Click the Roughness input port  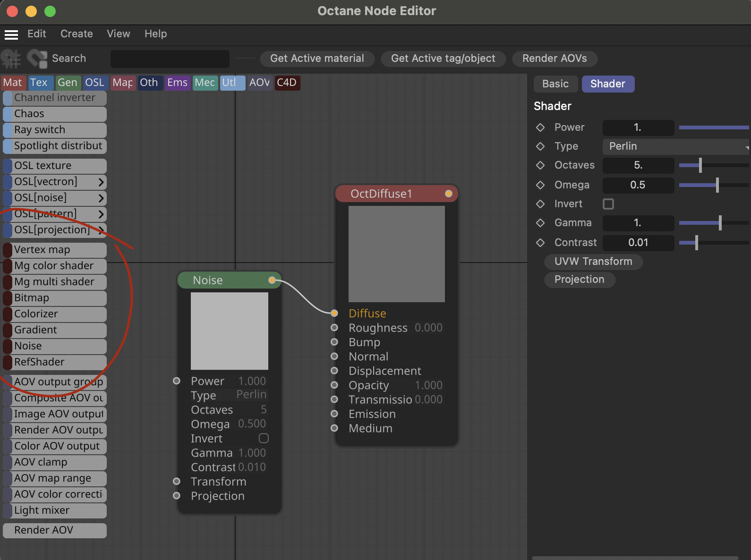[x=334, y=328]
